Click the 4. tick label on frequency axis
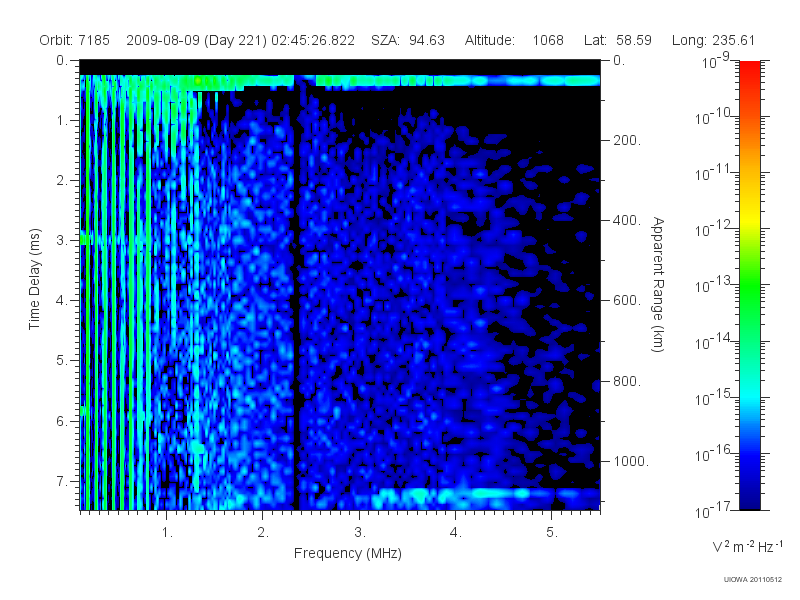This screenshot has width=800, height=600. pyautogui.click(x=456, y=533)
